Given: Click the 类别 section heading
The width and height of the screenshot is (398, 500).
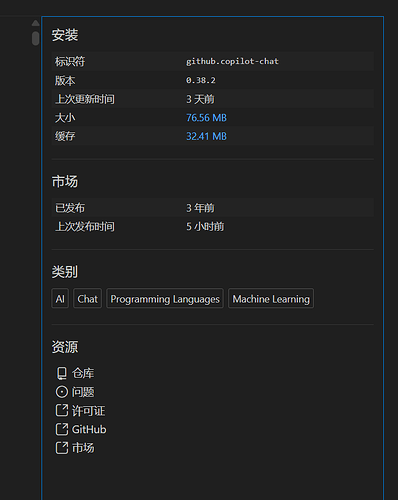Looking at the screenshot, I should tap(65, 272).
